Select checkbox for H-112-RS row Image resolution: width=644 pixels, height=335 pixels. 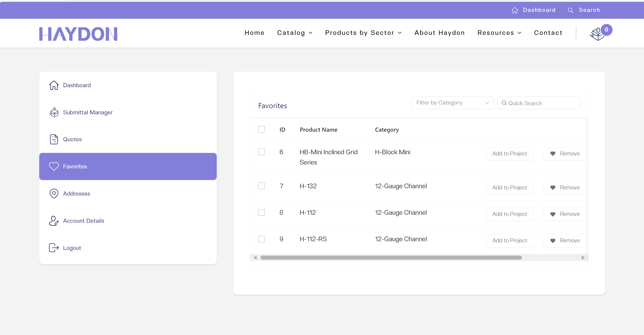coord(261,239)
